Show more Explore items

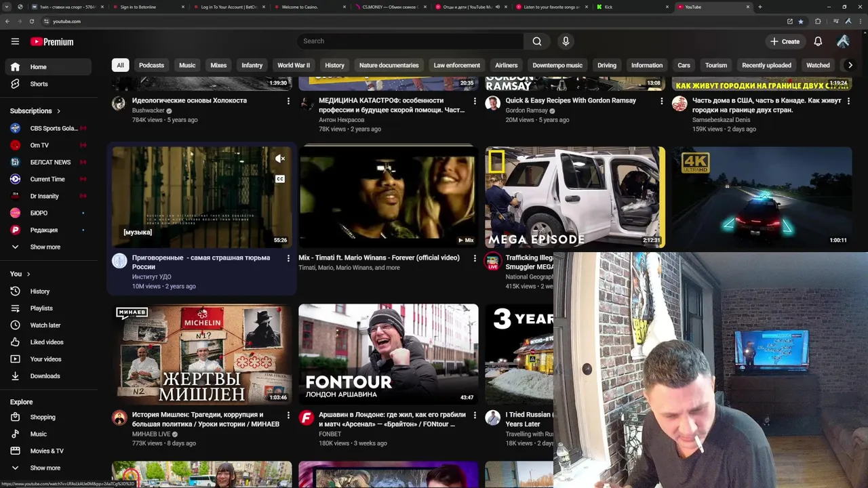point(47,468)
